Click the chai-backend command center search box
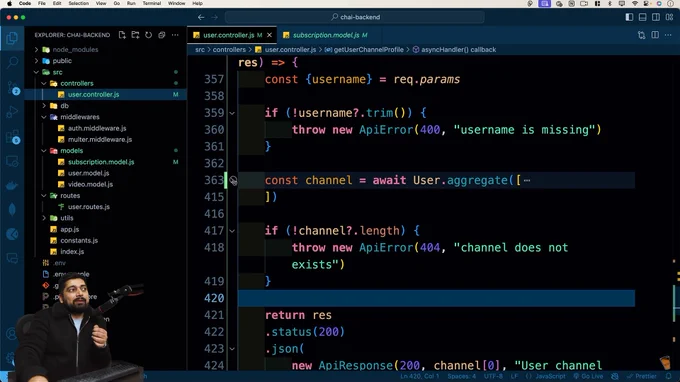 click(355, 17)
